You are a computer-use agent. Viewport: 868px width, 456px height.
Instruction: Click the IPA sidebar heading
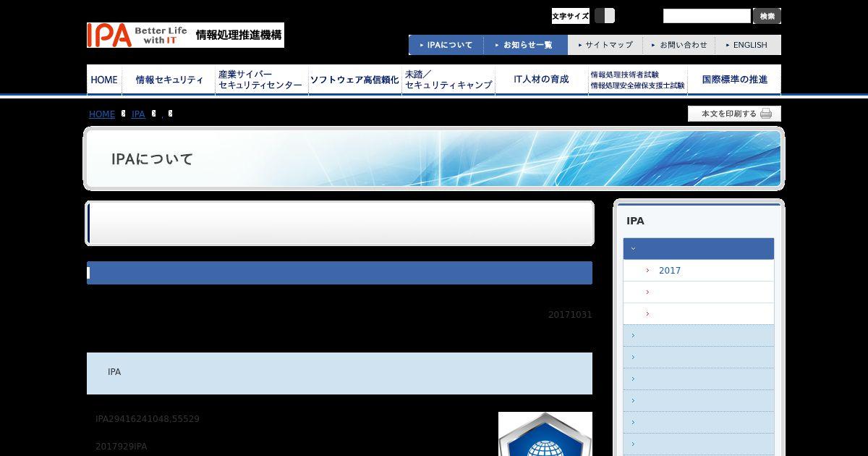(635, 221)
